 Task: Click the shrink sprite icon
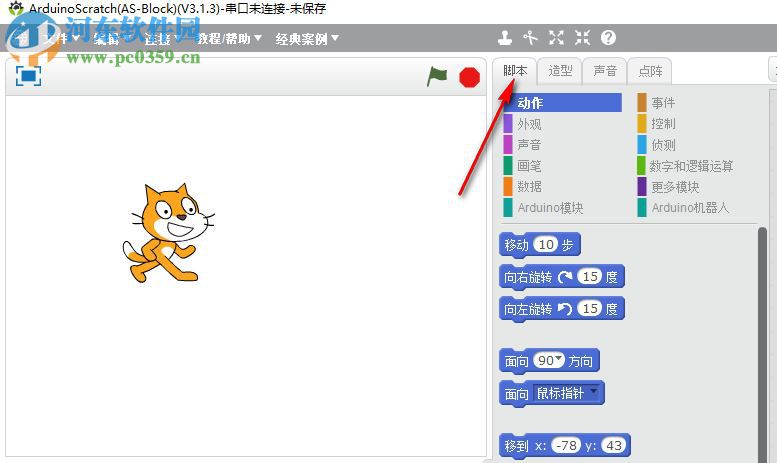pos(582,38)
